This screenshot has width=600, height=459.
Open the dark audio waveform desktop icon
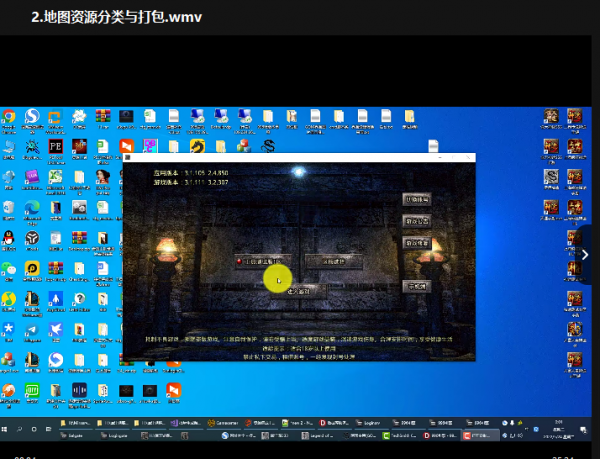[x=79, y=391]
